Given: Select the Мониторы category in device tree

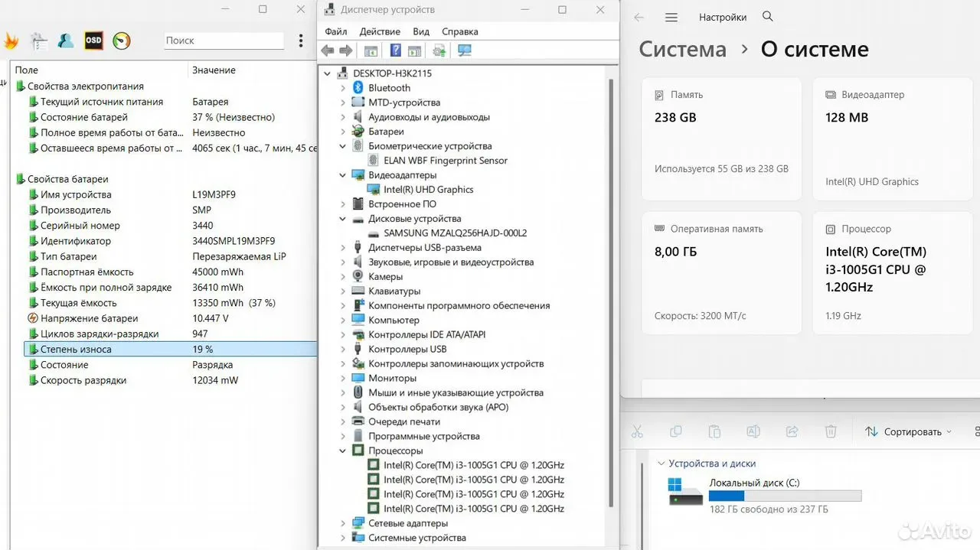Looking at the screenshot, I should pos(392,378).
